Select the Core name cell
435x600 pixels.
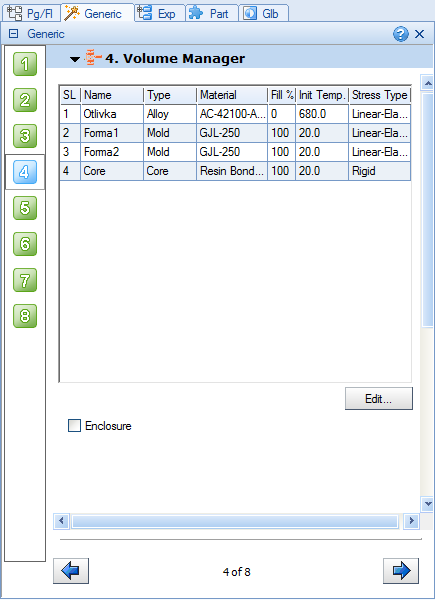tap(112, 171)
